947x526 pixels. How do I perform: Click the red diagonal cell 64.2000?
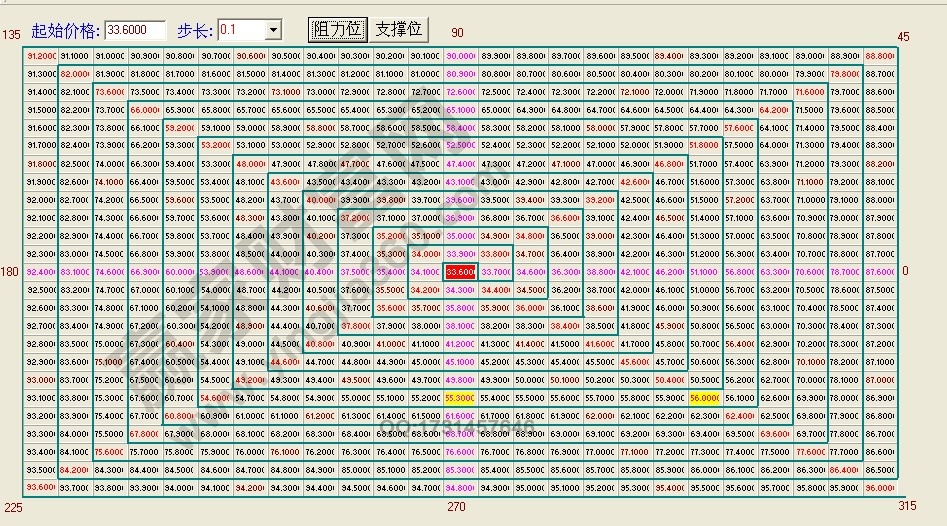tap(775, 110)
